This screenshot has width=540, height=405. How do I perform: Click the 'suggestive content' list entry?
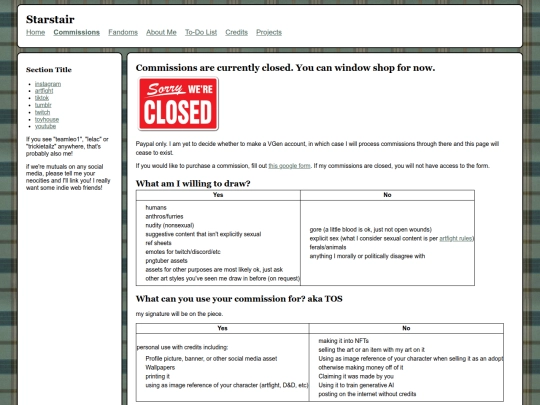203,234
